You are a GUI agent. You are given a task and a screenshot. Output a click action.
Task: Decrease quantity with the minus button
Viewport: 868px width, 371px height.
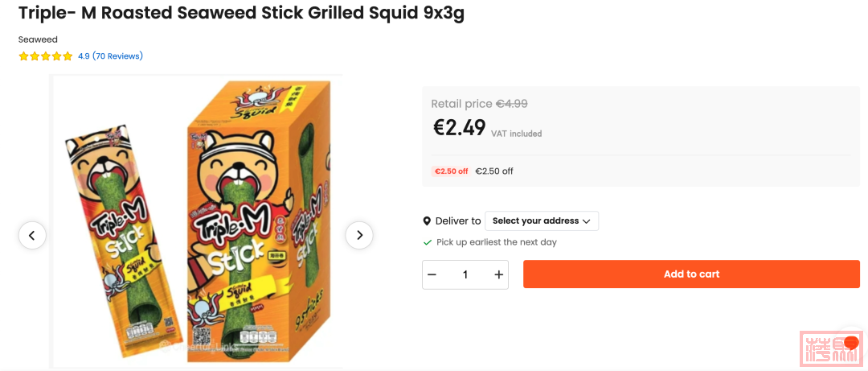click(x=432, y=275)
